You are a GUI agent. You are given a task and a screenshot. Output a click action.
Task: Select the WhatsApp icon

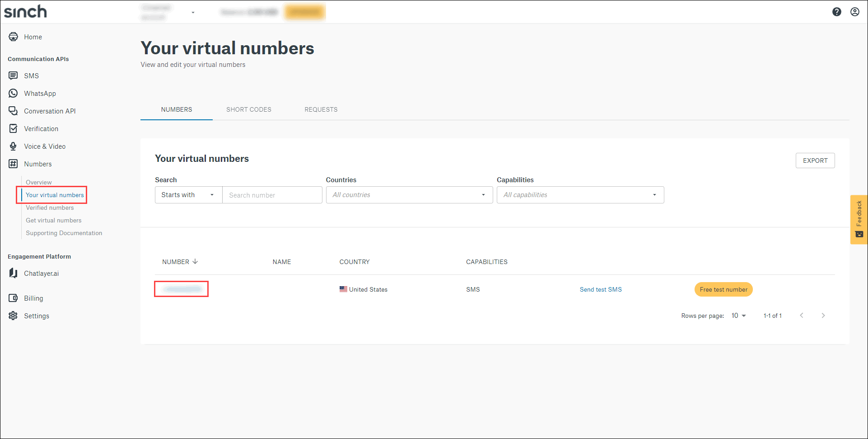click(x=13, y=93)
